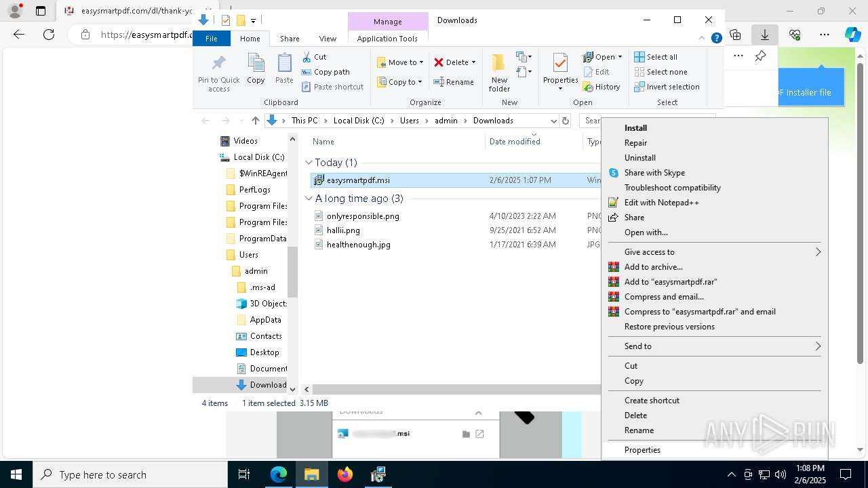This screenshot has height=488, width=868.
Task: Click Paste shortcut in ribbon
Action: pos(332,87)
